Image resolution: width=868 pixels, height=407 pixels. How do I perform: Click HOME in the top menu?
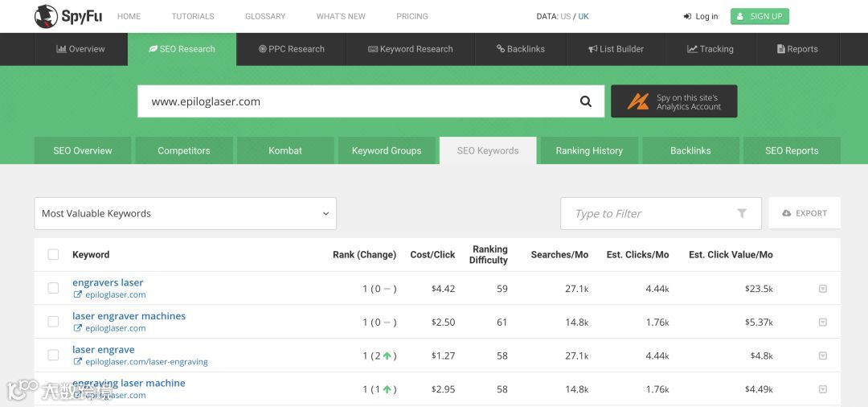point(129,16)
